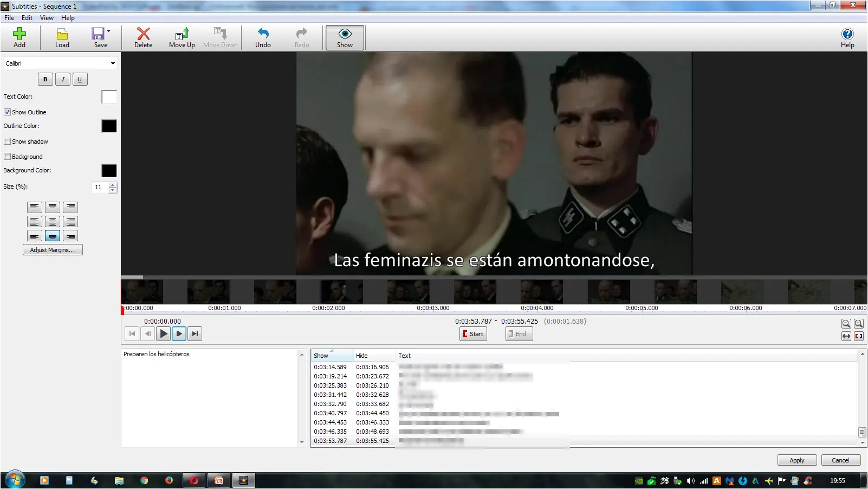The width and height of the screenshot is (868, 489).
Task: Open the Calibri font dropdown
Action: click(x=60, y=63)
